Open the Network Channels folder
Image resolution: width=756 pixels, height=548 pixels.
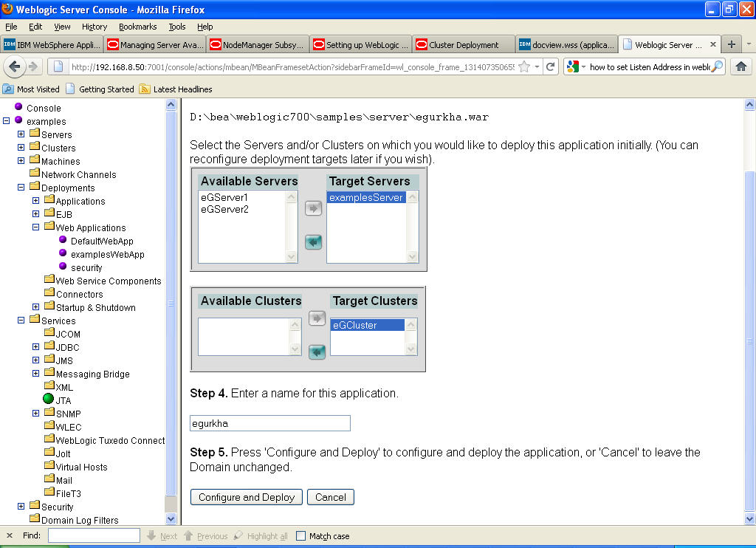[x=78, y=174]
